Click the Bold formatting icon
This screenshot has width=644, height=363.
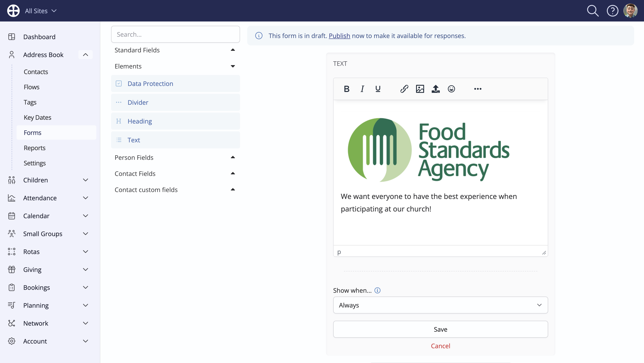coord(346,89)
